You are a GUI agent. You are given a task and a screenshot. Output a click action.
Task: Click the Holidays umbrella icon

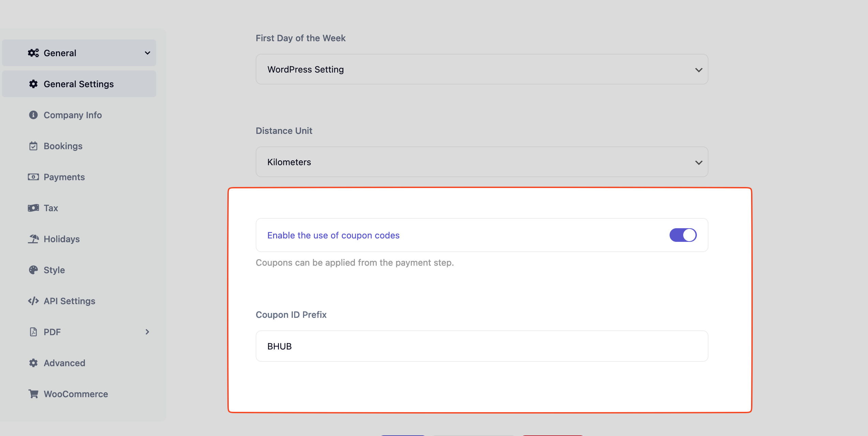coord(33,239)
